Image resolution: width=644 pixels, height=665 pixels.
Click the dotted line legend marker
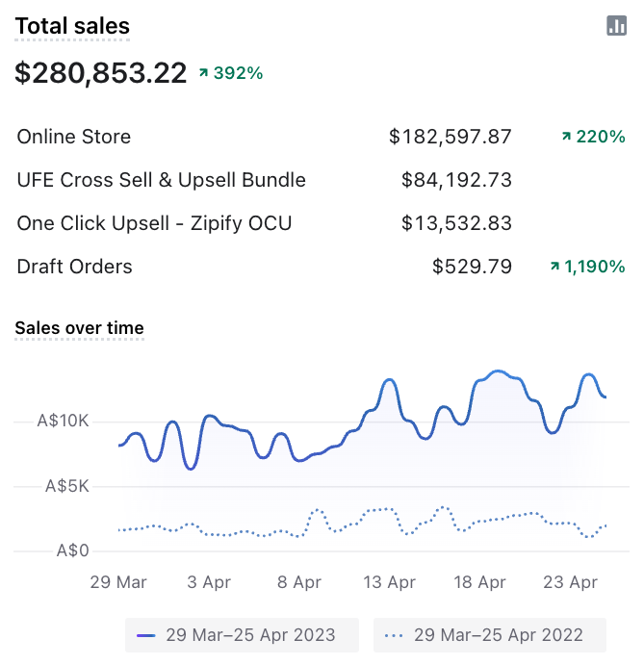[394, 635]
